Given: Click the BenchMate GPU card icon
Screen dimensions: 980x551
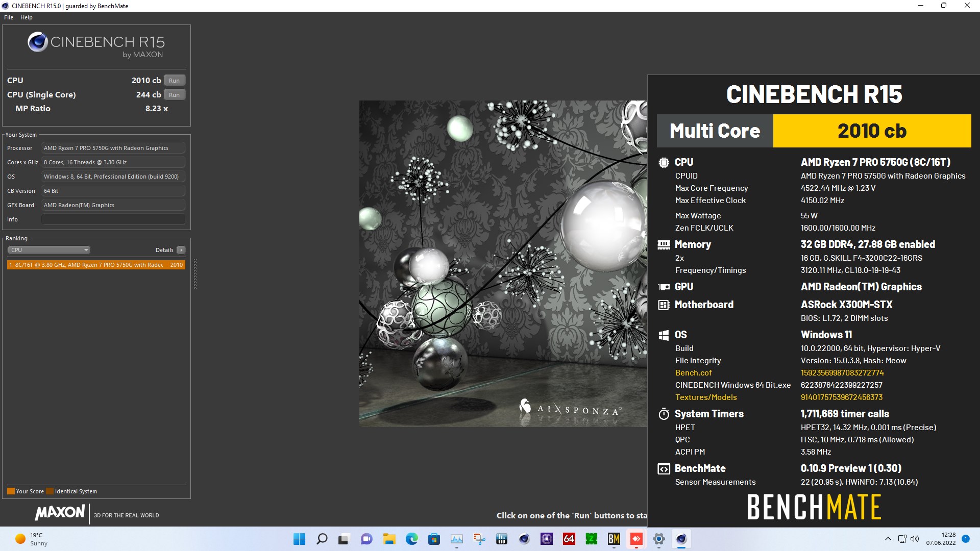Looking at the screenshot, I should click(x=664, y=287).
